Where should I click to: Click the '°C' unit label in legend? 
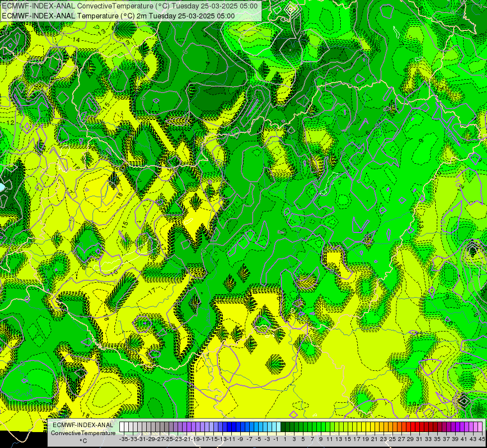click(83, 441)
